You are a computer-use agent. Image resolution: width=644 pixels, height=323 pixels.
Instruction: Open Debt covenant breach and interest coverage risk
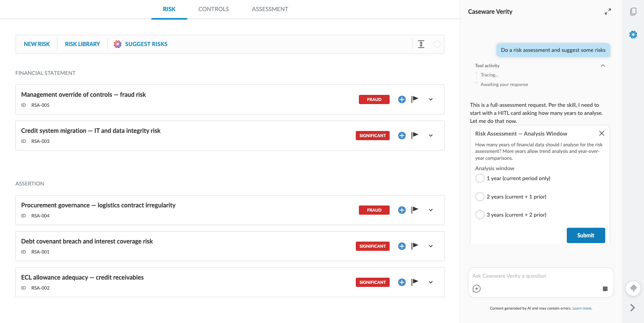pos(87,241)
